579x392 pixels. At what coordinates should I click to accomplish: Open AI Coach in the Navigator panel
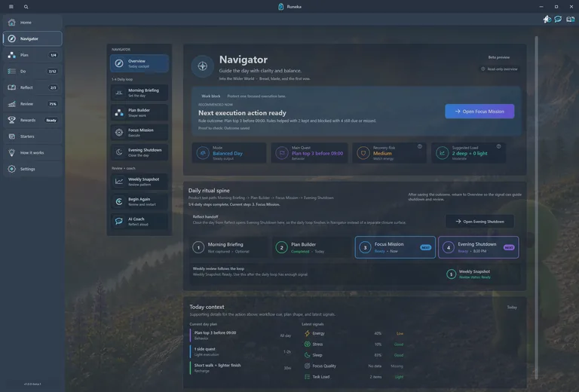tap(139, 222)
